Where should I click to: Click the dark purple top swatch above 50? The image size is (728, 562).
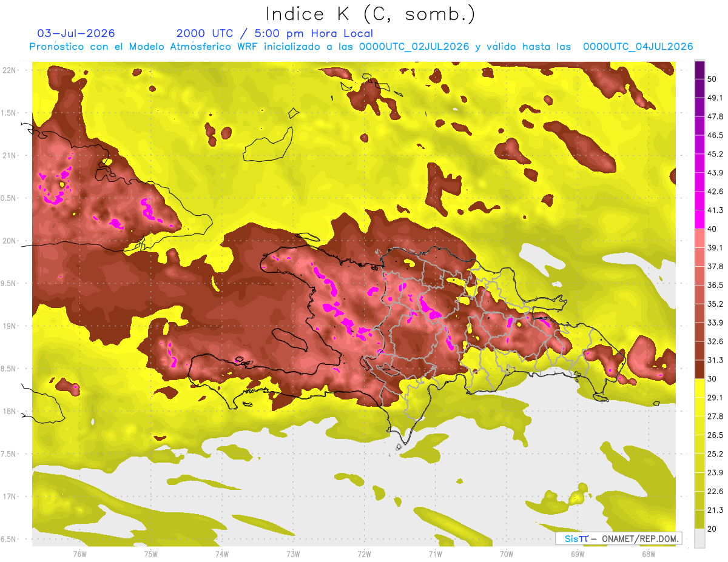(x=699, y=70)
